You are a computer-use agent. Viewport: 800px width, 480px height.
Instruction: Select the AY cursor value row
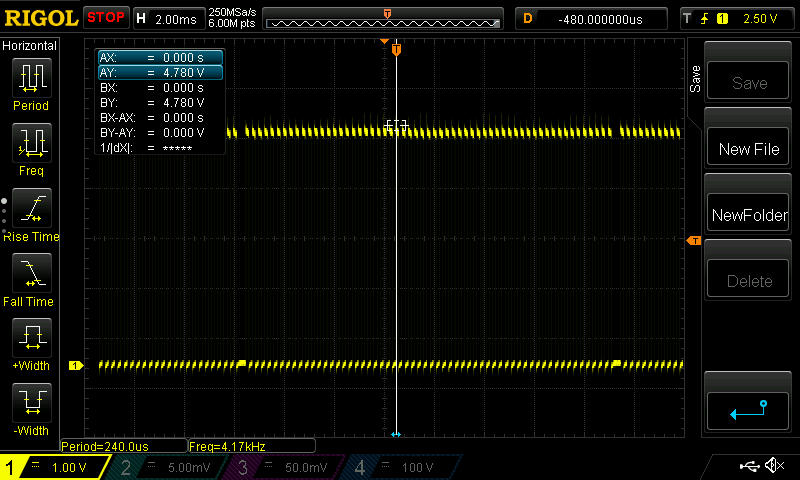(x=160, y=72)
